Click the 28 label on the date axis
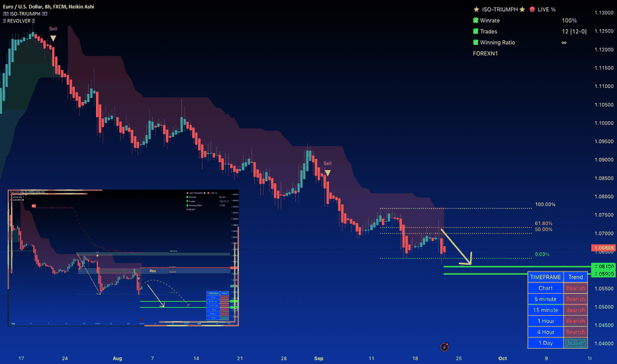 tap(284, 359)
